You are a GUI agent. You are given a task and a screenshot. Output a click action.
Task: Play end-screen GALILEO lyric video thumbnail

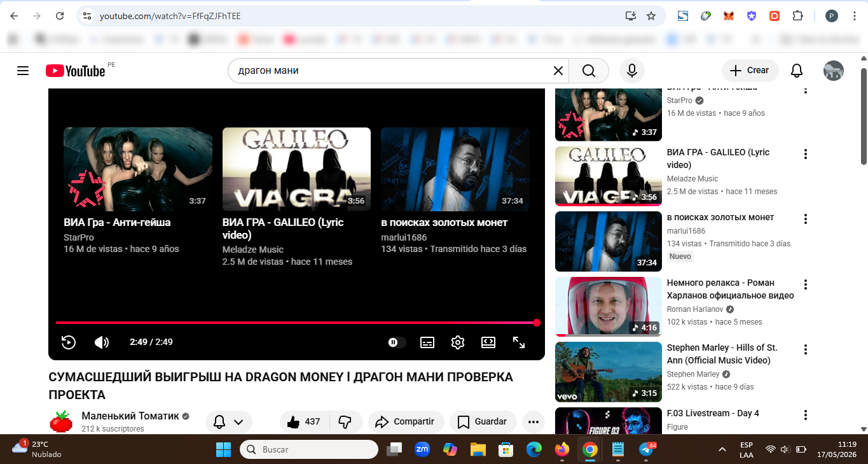coord(296,169)
